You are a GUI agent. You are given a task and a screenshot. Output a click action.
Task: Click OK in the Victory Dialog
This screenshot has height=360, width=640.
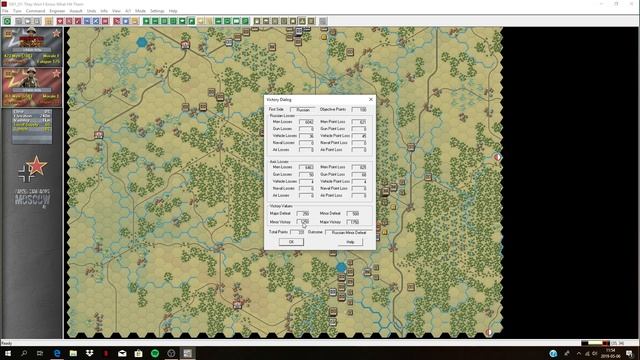(x=291, y=242)
